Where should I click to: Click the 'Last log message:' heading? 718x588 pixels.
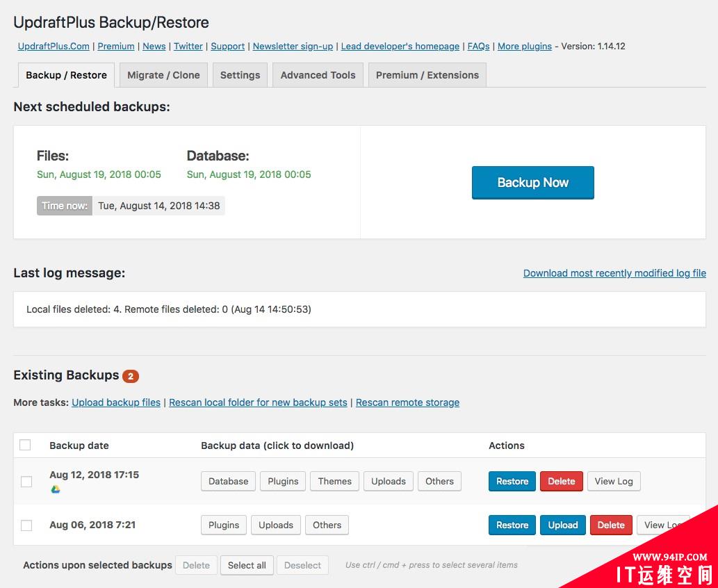[69, 273]
